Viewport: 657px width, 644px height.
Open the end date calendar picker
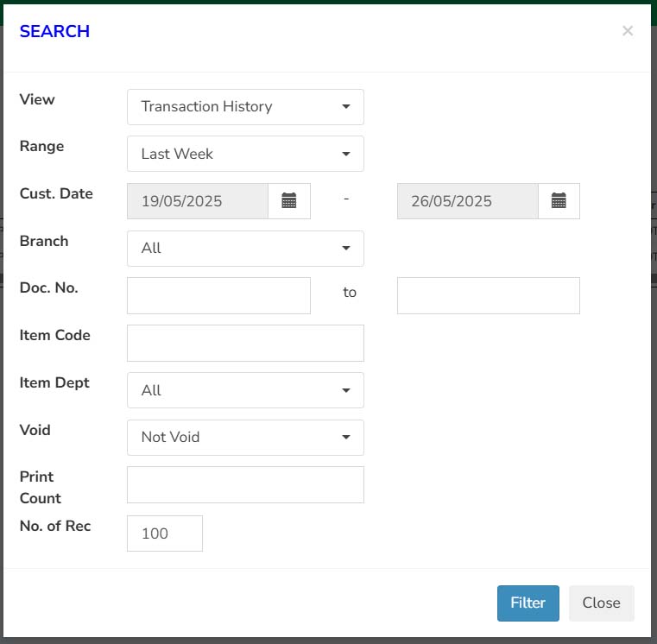coord(559,200)
